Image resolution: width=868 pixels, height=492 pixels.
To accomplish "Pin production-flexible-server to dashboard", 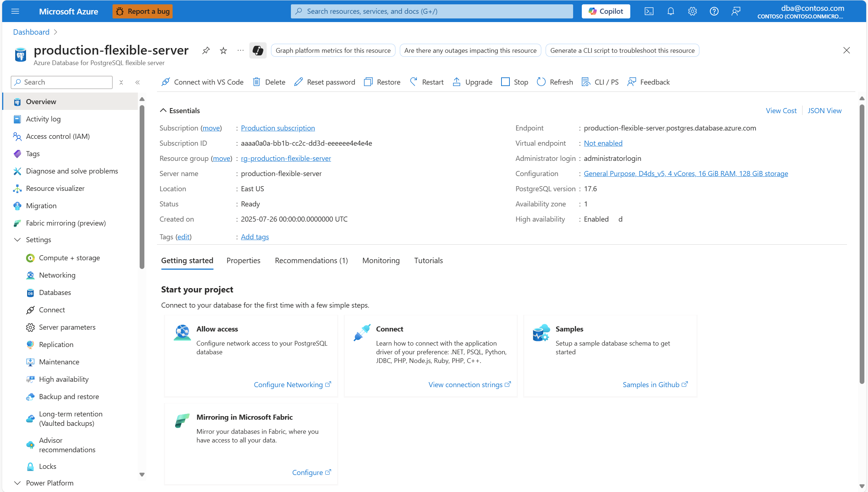I will click(x=206, y=50).
